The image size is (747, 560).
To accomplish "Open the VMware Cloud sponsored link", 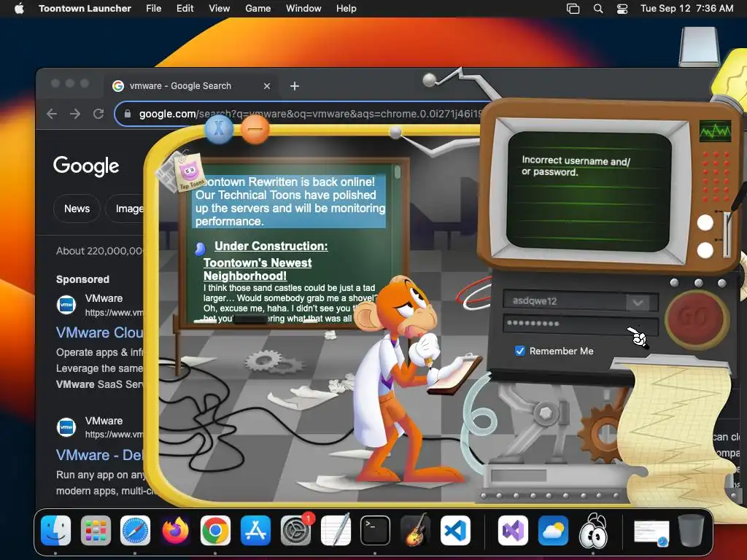I will [99, 332].
